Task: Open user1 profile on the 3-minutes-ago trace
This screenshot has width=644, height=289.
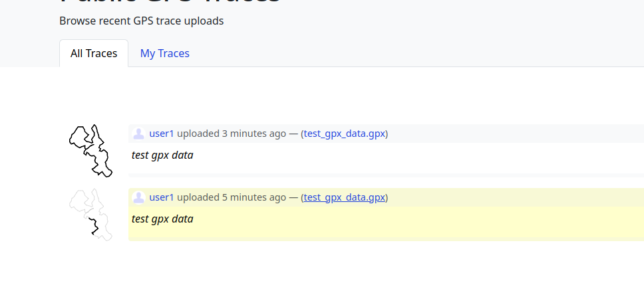Action: coord(162,134)
